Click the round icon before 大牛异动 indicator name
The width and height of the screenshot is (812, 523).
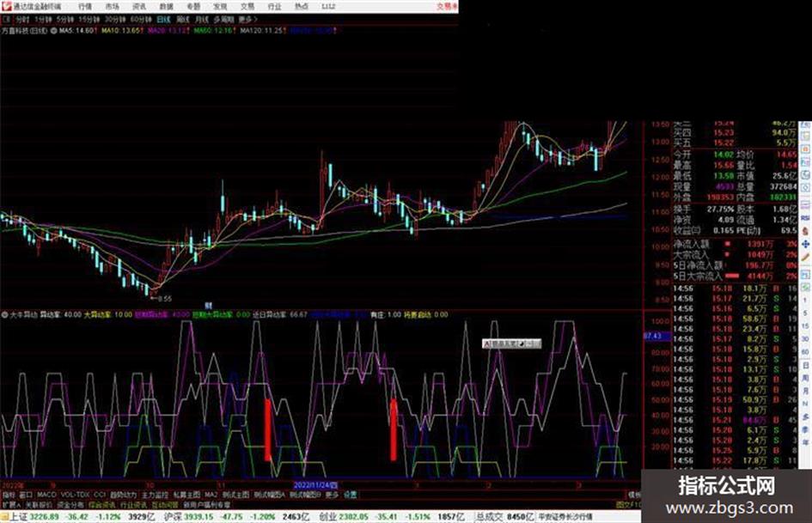(x=4, y=314)
